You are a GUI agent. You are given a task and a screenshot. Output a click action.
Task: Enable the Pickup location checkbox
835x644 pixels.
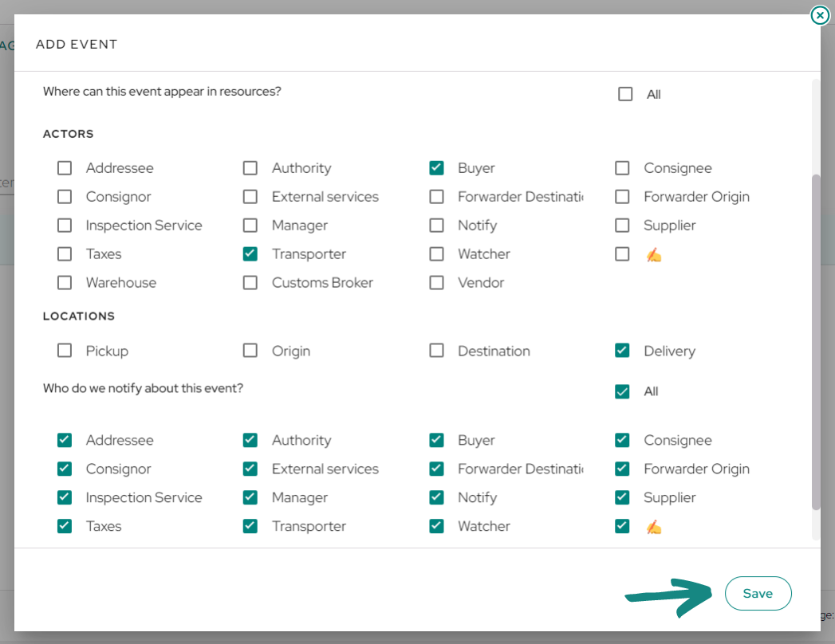65,350
